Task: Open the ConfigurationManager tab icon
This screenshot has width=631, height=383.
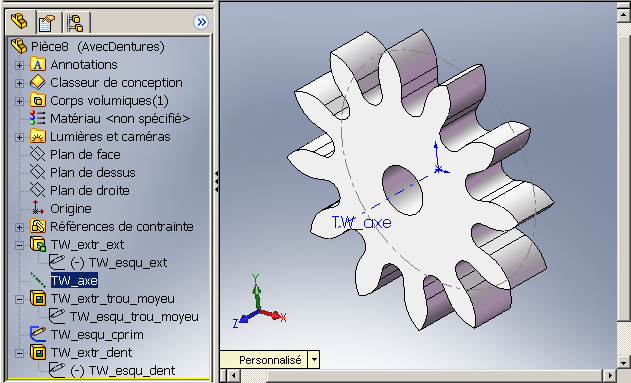Action: 75,23
